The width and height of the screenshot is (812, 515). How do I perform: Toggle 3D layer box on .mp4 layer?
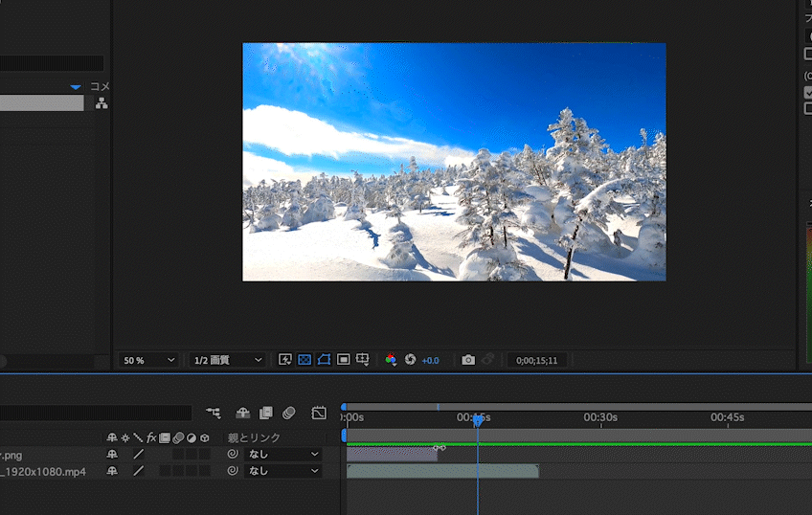click(205, 471)
